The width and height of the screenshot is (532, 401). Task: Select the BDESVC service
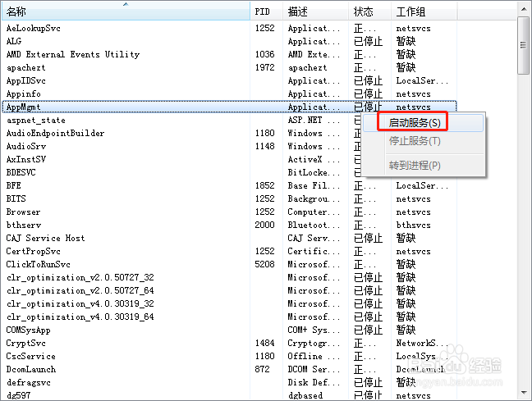(x=21, y=172)
